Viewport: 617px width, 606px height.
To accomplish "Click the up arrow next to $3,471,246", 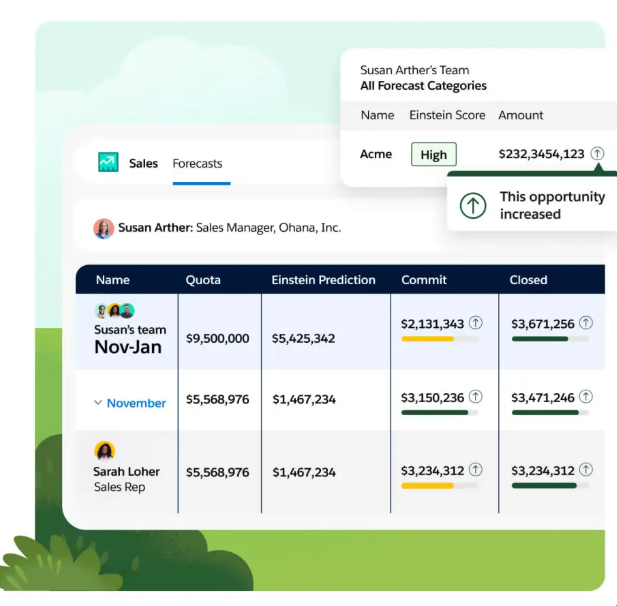I will coord(586,397).
